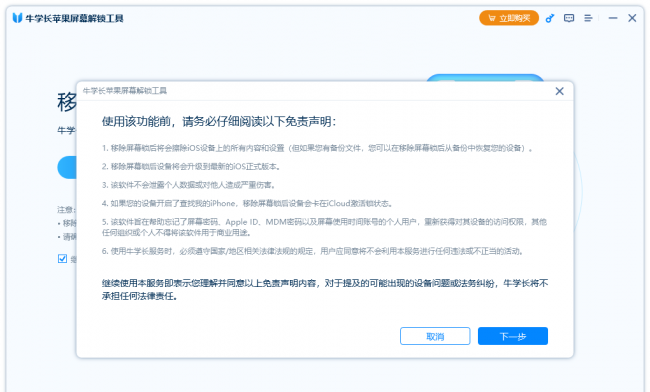
Task: Click the disclaimer heading 使用该功能前
Action: pos(219,121)
